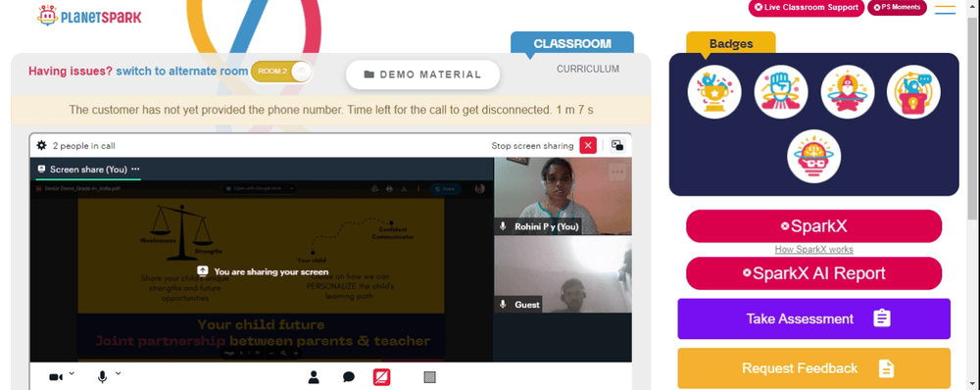This screenshot has width=980, height=390.
Task: Click the podium speaker badge
Action: 913,92
